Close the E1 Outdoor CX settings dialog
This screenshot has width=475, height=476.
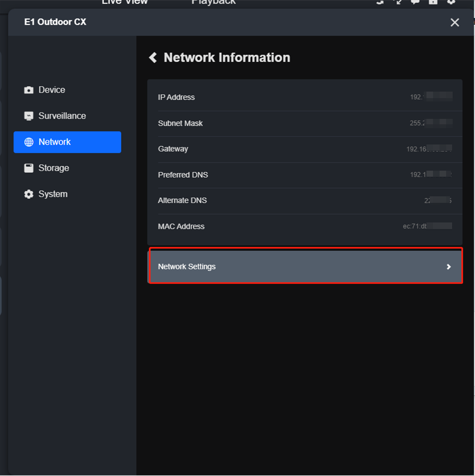tap(455, 22)
